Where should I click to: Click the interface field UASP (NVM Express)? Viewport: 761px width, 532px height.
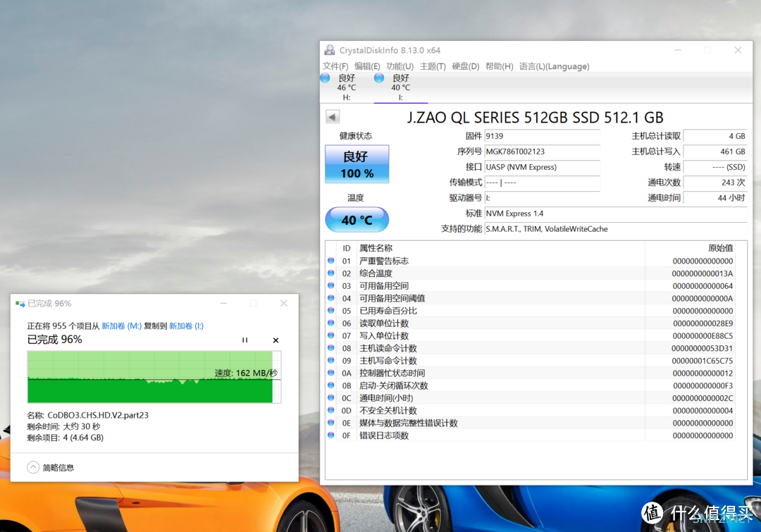click(542, 167)
